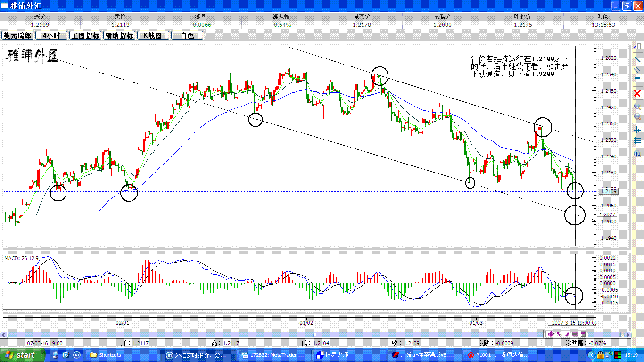Viewport: 644px width, 362px height.
Task: Open the 辅助指标 auxiliary indicator menu
Action: point(119,35)
